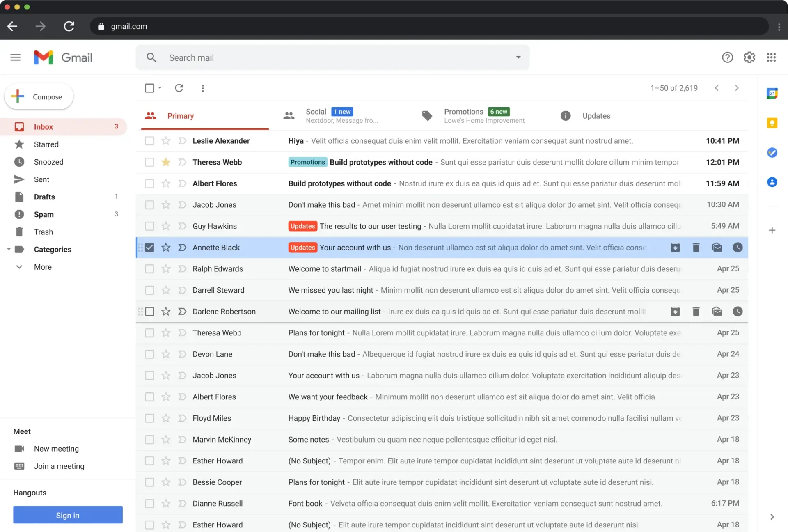Open Gmail settings gear
The height and width of the screenshot is (532, 788).
[749, 57]
